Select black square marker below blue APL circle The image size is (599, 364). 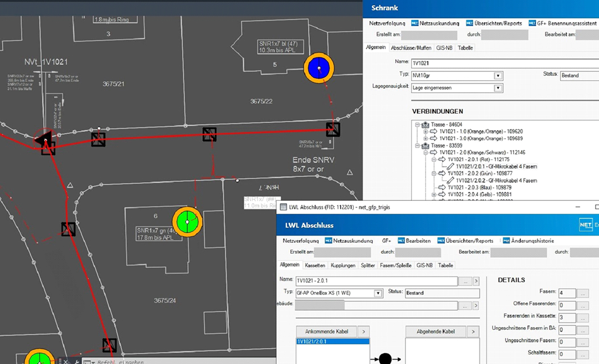click(333, 129)
